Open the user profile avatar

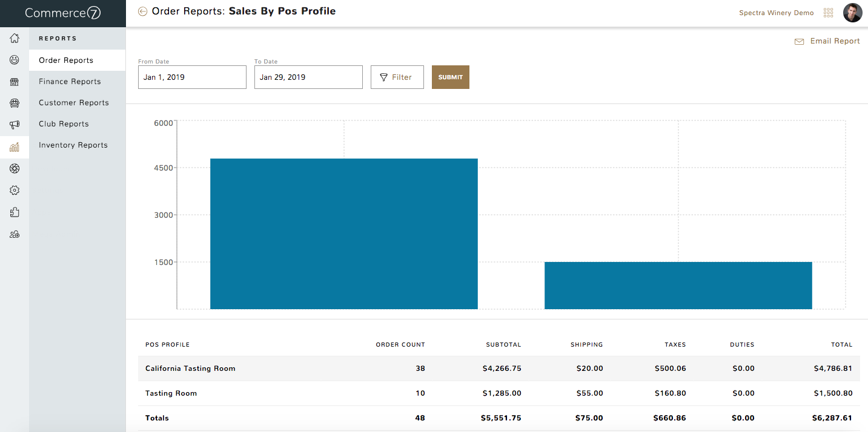(x=853, y=12)
